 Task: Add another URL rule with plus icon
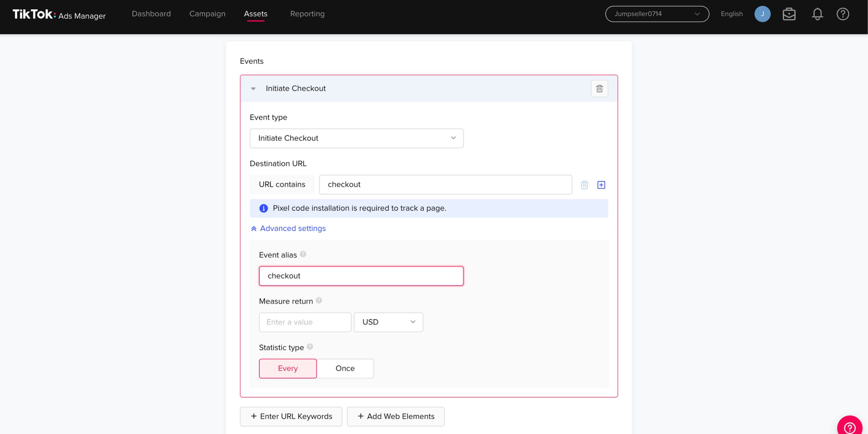point(601,185)
